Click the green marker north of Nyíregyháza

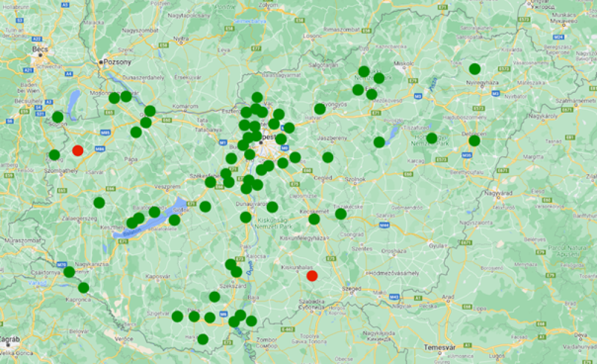click(x=475, y=69)
